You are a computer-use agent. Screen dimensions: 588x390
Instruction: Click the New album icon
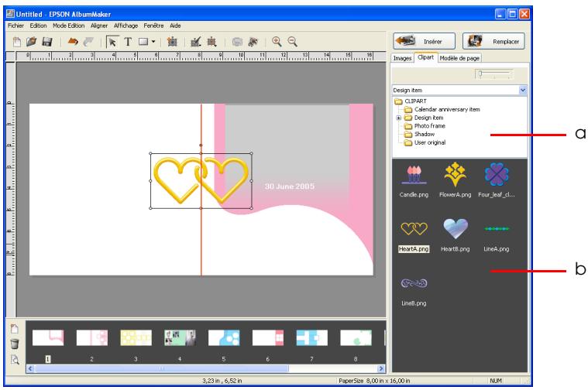[x=16, y=42]
